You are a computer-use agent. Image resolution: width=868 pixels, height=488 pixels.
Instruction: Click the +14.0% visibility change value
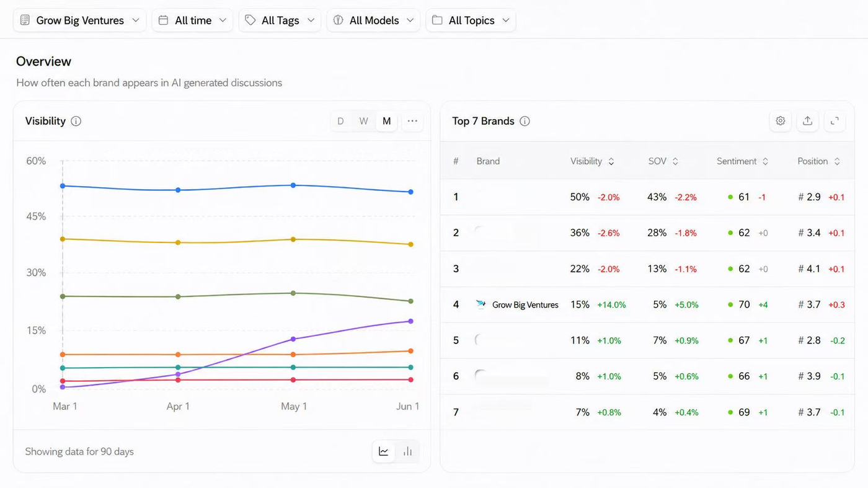click(611, 305)
